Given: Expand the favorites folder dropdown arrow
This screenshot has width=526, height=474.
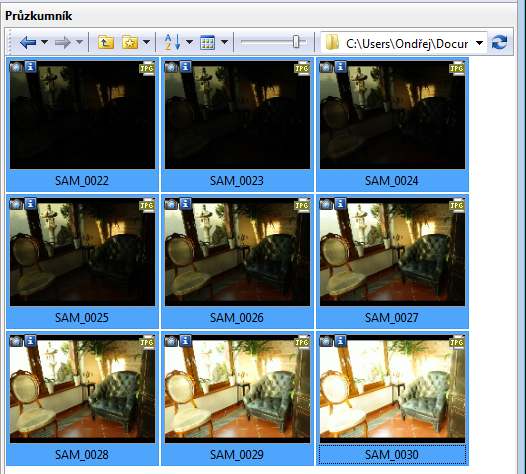Looking at the screenshot, I should pyautogui.click(x=146, y=42).
